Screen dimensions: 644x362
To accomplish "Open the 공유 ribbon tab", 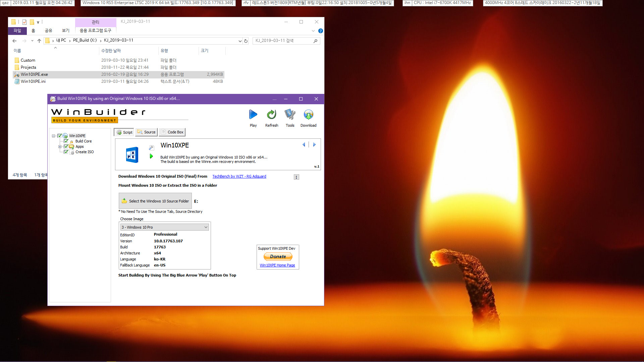I will coord(49,31).
